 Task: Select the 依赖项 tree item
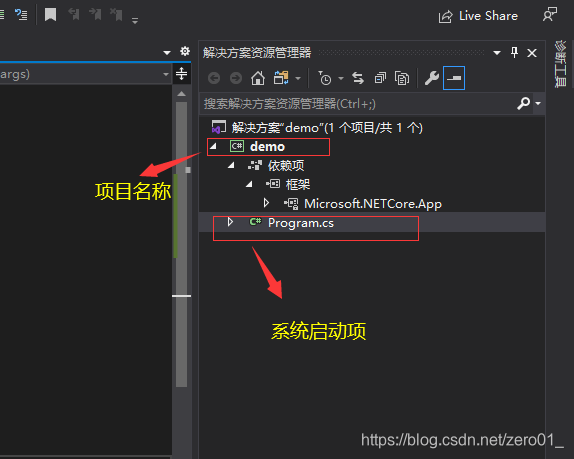coord(286,166)
